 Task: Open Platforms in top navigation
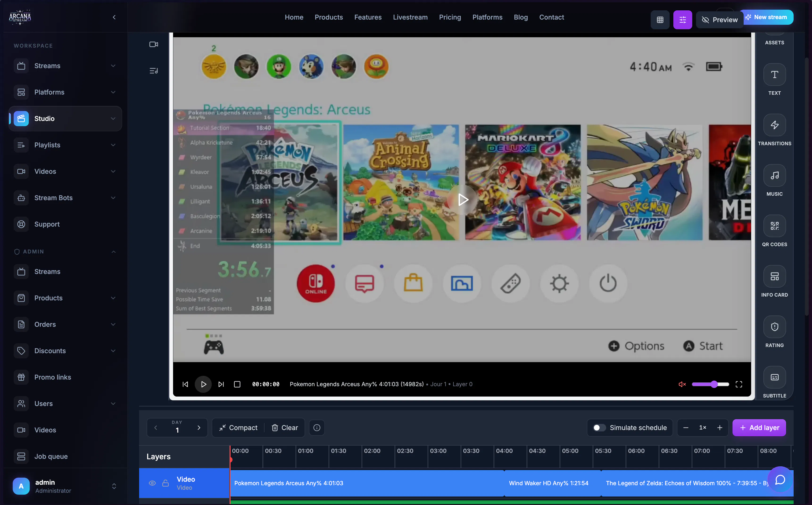[x=487, y=17]
